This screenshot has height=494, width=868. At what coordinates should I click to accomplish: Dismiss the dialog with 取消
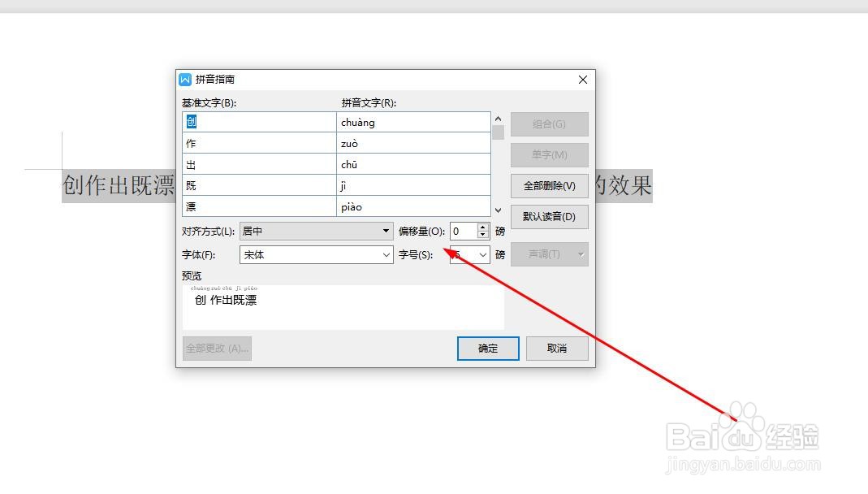point(557,348)
